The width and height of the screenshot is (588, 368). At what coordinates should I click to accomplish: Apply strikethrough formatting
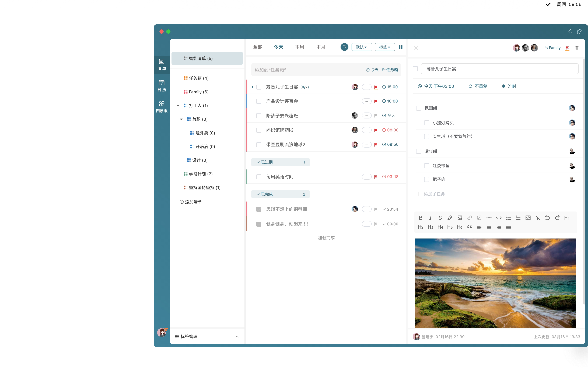point(440,218)
